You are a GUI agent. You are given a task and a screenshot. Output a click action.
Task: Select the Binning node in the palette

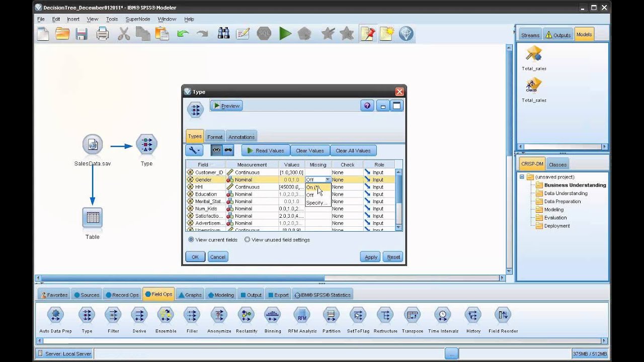coord(273,315)
